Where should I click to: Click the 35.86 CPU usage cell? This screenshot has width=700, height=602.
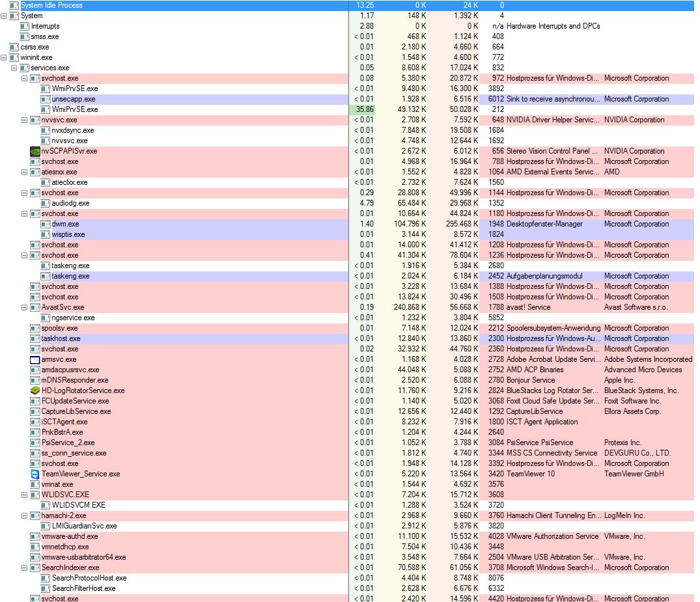[x=362, y=109]
